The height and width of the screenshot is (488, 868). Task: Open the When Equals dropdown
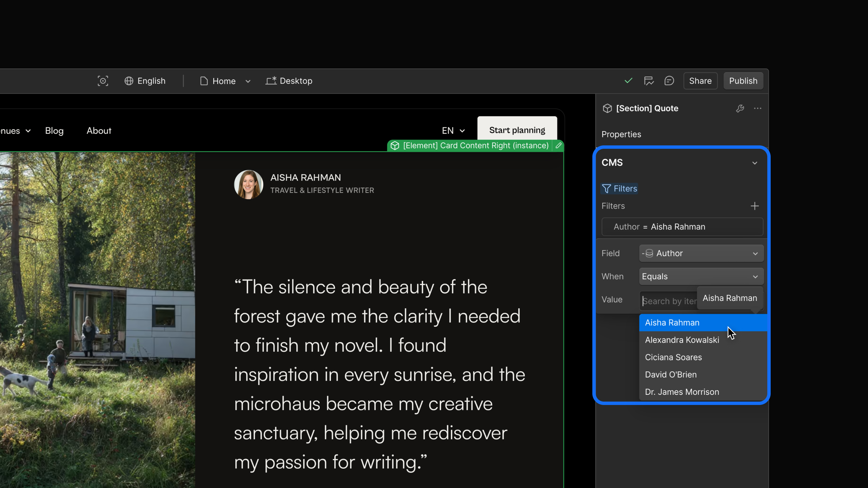point(701,276)
